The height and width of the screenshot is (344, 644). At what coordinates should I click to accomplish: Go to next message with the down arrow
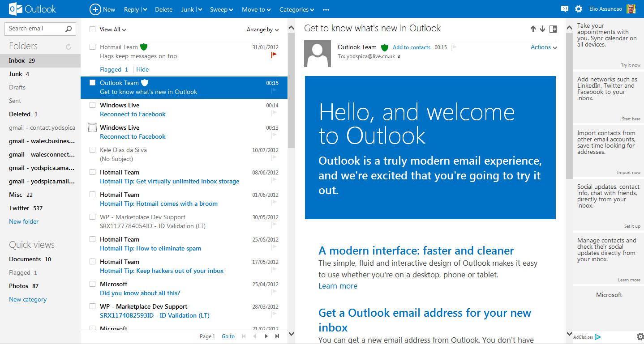[x=542, y=29]
